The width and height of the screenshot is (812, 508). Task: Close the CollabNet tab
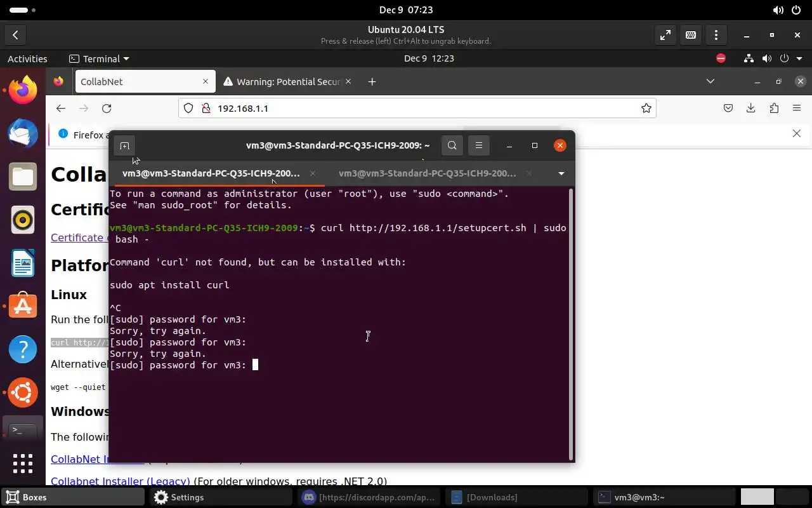[206, 82]
